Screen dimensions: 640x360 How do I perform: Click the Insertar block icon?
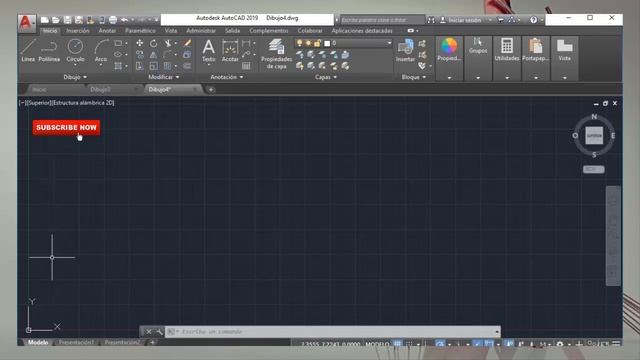click(x=405, y=50)
